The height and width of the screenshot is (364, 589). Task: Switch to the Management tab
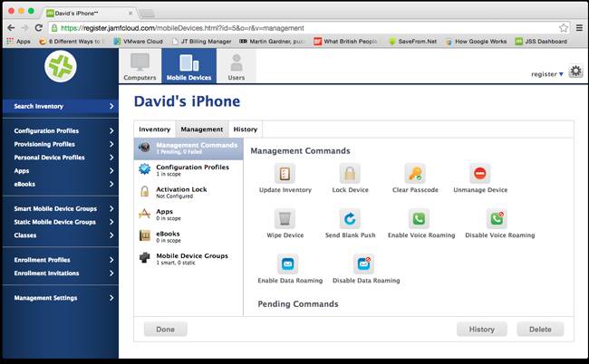(x=202, y=129)
